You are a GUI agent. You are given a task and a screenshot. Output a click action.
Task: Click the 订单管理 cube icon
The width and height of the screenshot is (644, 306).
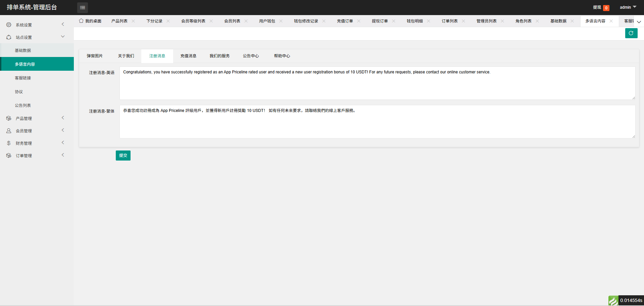click(9, 156)
